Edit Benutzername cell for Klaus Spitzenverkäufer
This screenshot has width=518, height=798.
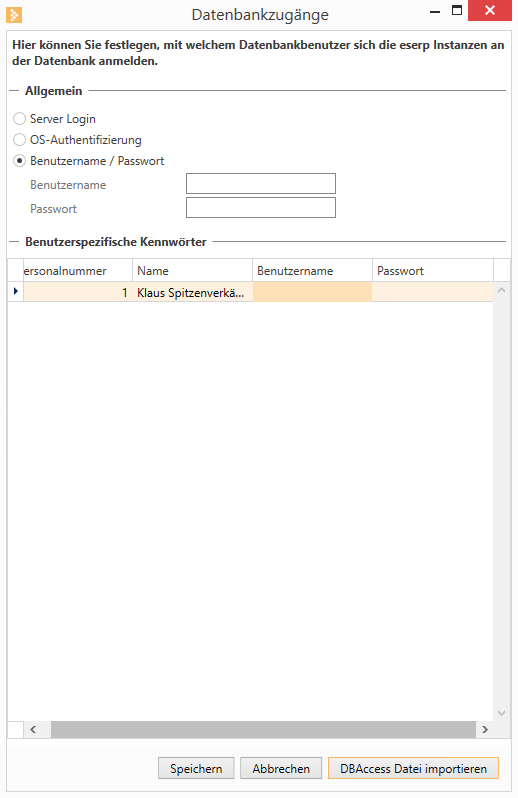[312, 293]
